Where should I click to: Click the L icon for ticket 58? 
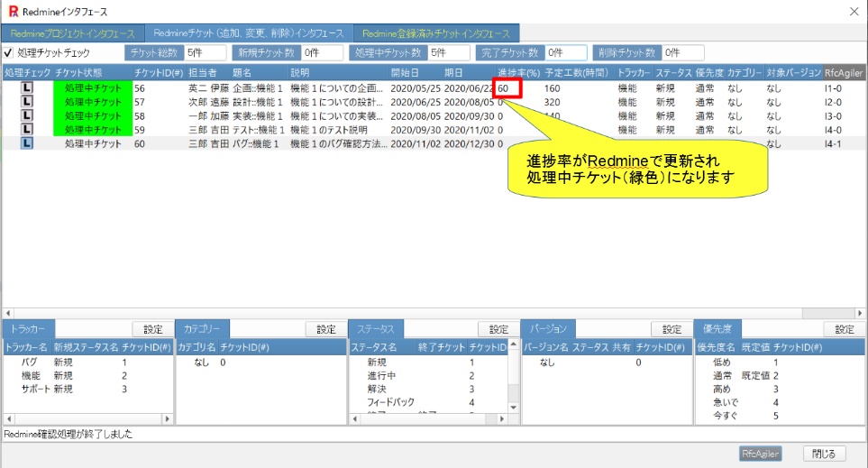click(26, 115)
